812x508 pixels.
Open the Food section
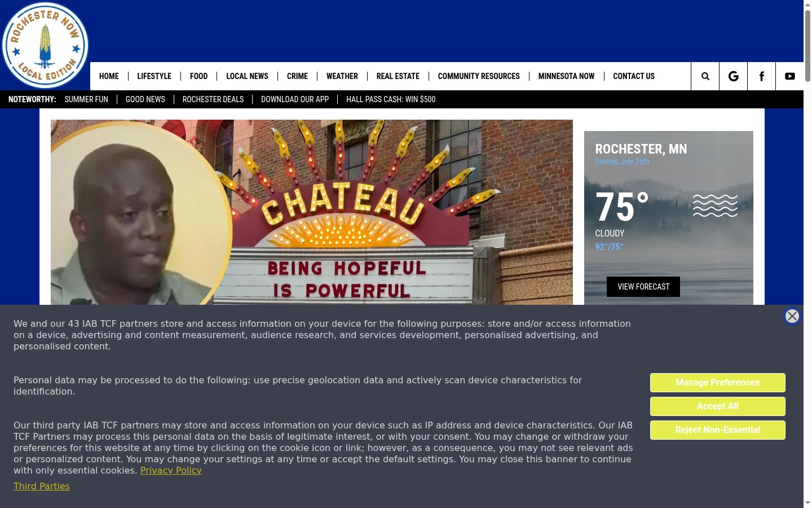tap(198, 76)
